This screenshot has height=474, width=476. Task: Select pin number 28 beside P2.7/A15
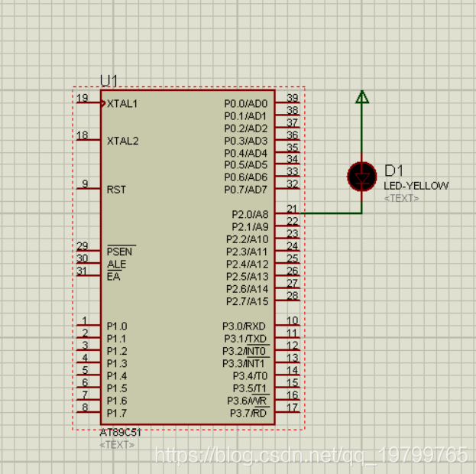coord(293,296)
